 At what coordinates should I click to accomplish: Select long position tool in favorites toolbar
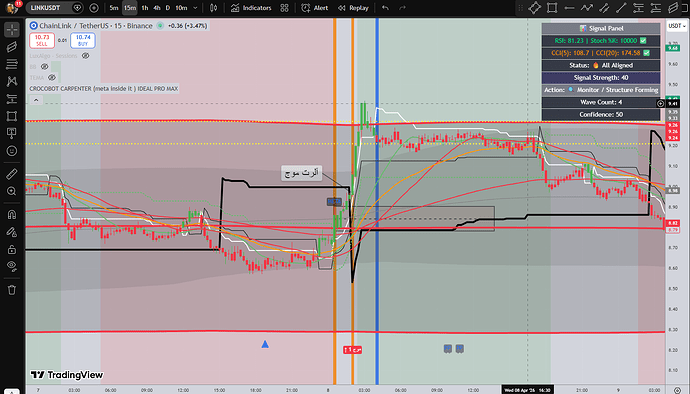click(638, 8)
